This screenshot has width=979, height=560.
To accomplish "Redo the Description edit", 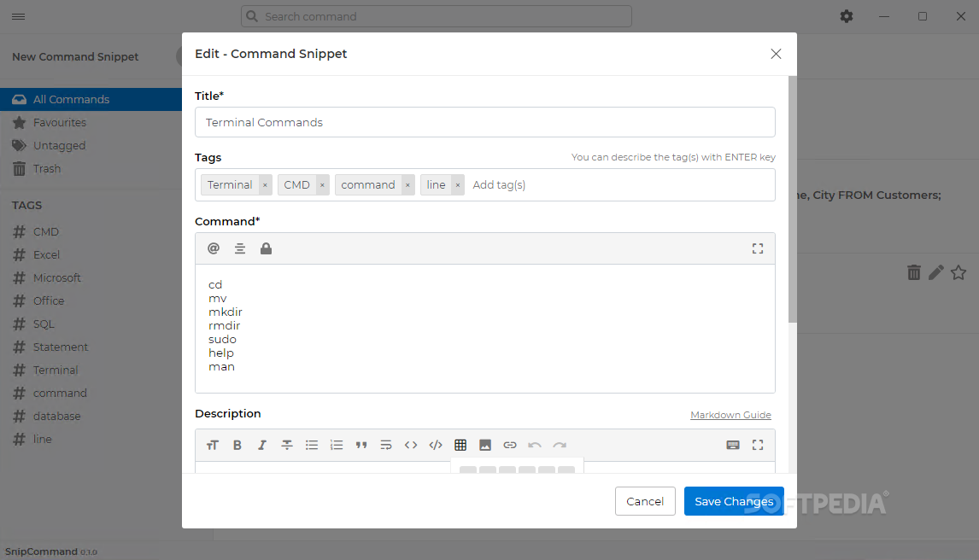I will (x=560, y=446).
